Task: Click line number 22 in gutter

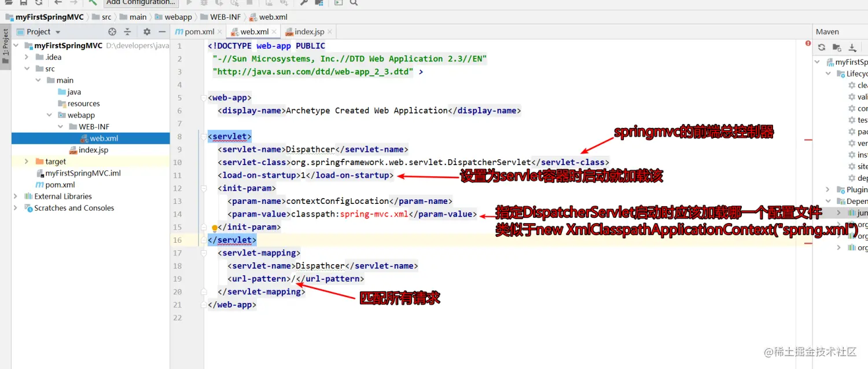Action: coord(176,318)
